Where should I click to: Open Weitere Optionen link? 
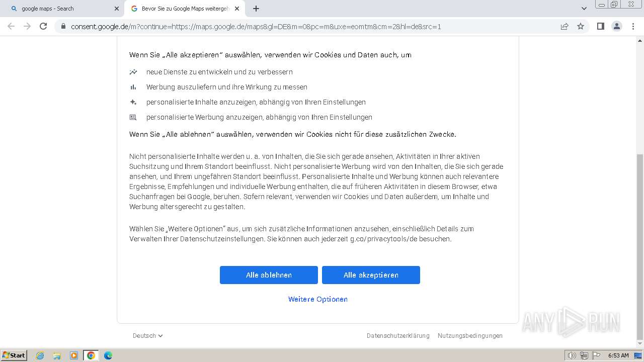(x=318, y=299)
